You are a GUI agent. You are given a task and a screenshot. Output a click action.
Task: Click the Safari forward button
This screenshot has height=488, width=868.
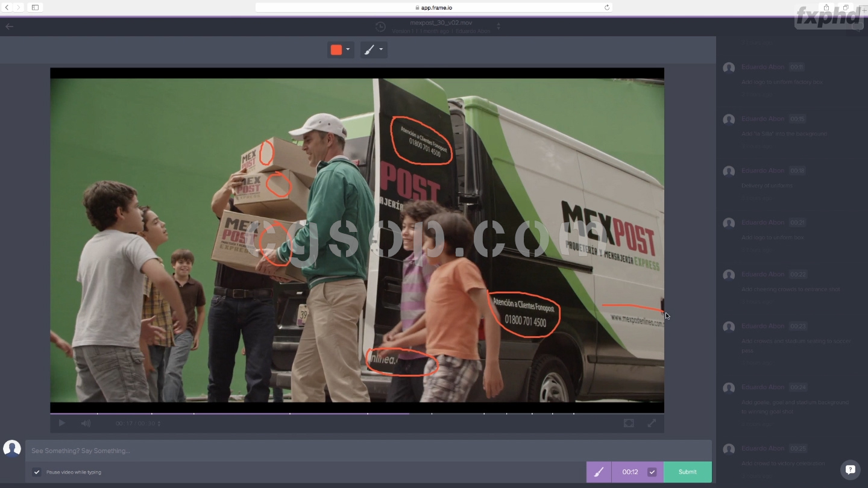(x=19, y=7)
